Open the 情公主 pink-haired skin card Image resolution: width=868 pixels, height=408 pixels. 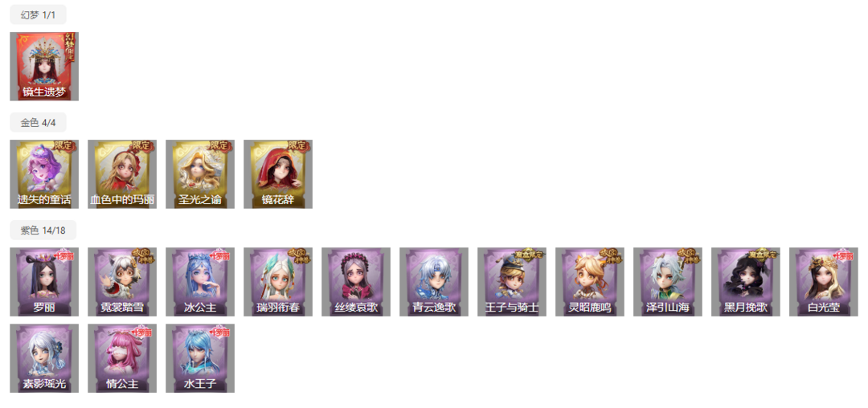pyautogui.click(x=122, y=358)
